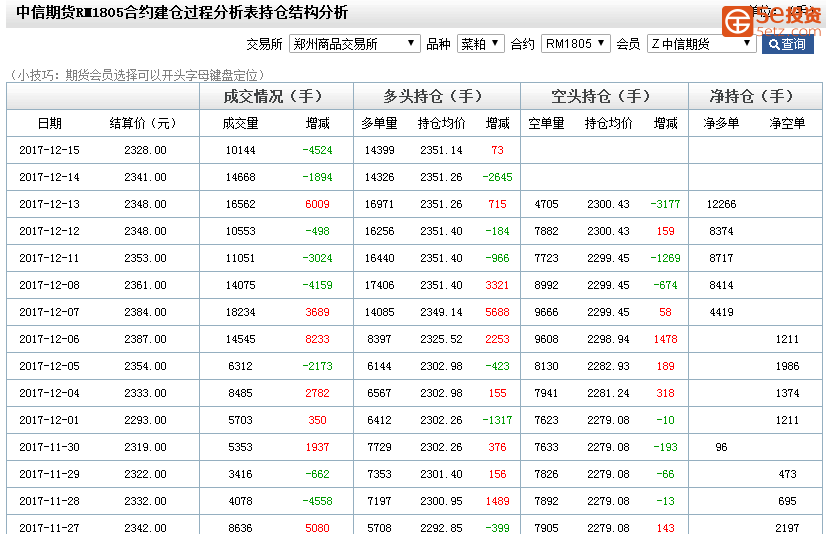829x534 pixels.
Task: Click volume value 18234
Action: [241, 312]
